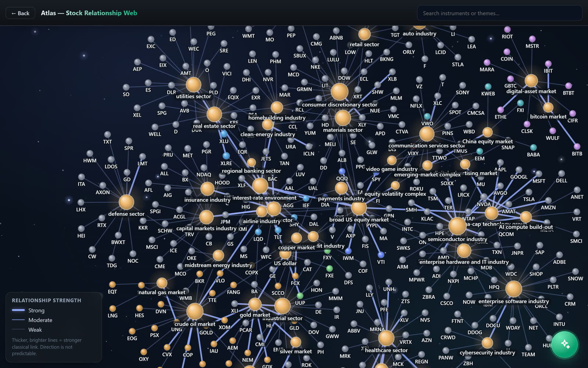Select the communication services sector hub node
This screenshot has width=588, height=368.
click(427, 134)
